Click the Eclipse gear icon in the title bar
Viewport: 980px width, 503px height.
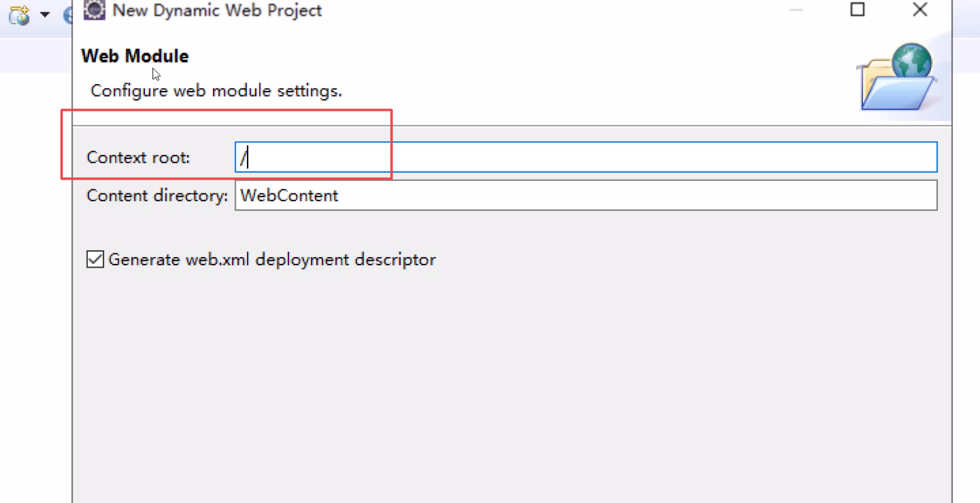tap(94, 10)
